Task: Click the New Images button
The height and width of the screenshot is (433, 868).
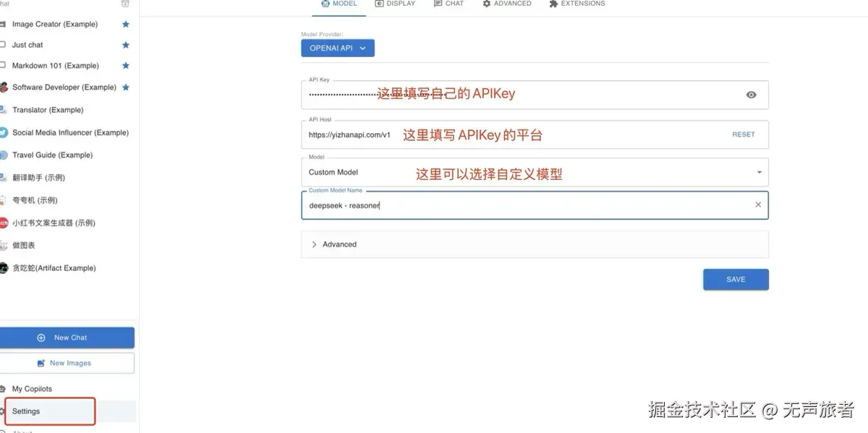Action: tap(66, 363)
